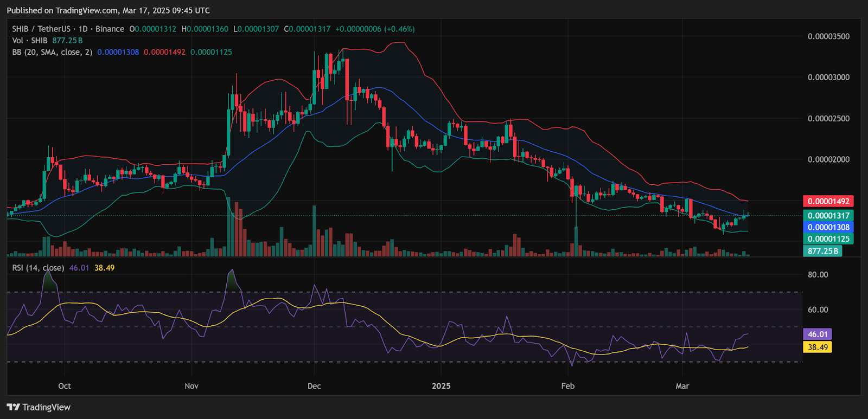Click the 0.00001317 last-price axis tag
This screenshot has width=868, height=419.
pos(828,216)
